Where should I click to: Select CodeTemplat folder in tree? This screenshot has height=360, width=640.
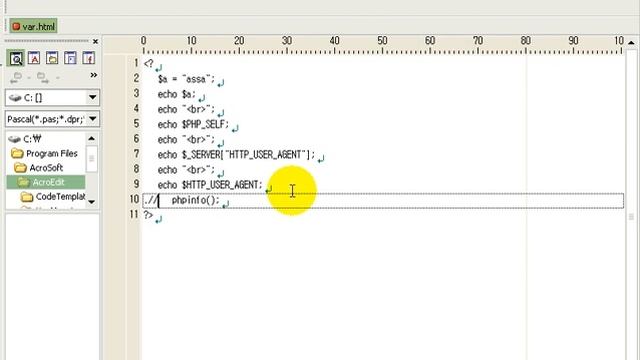(53, 196)
